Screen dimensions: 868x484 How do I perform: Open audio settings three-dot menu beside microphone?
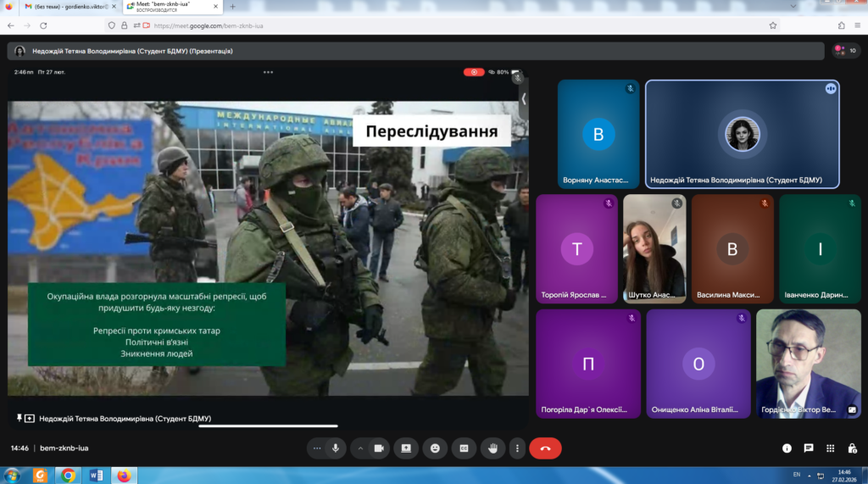[317, 448]
